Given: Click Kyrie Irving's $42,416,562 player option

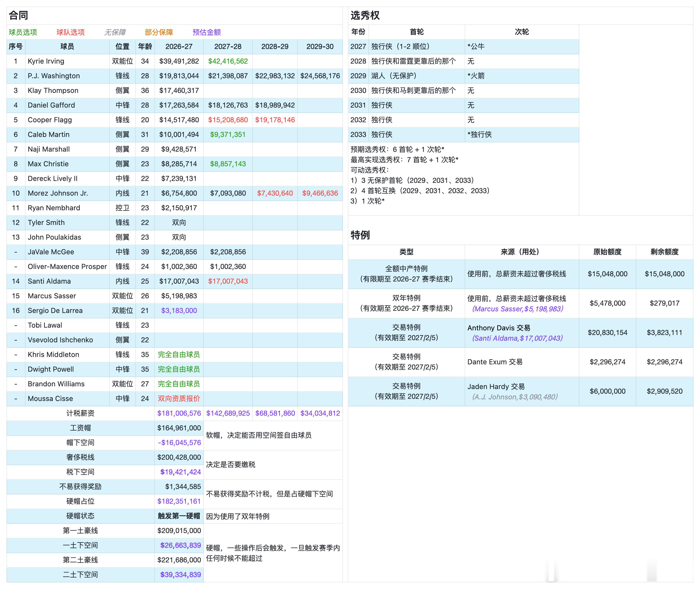Looking at the screenshot, I should pyautogui.click(x=228, y=61).
